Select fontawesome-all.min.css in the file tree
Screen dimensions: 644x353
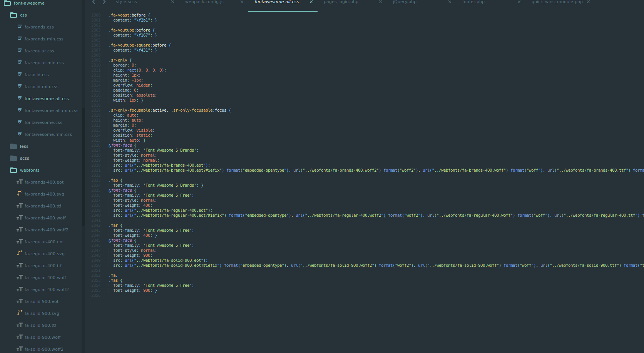pyautogui.click(x=51, y=110)
